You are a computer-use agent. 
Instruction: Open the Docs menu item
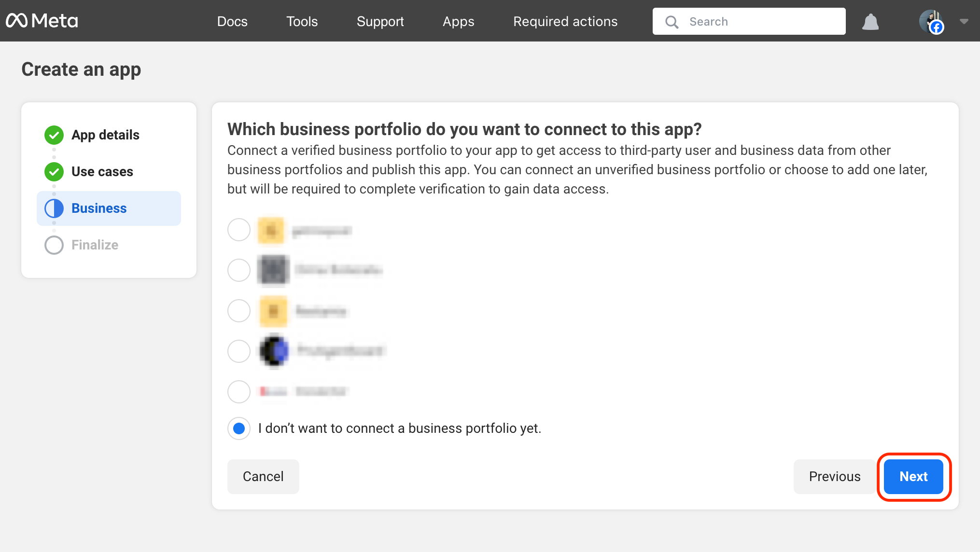click(232, 21)
